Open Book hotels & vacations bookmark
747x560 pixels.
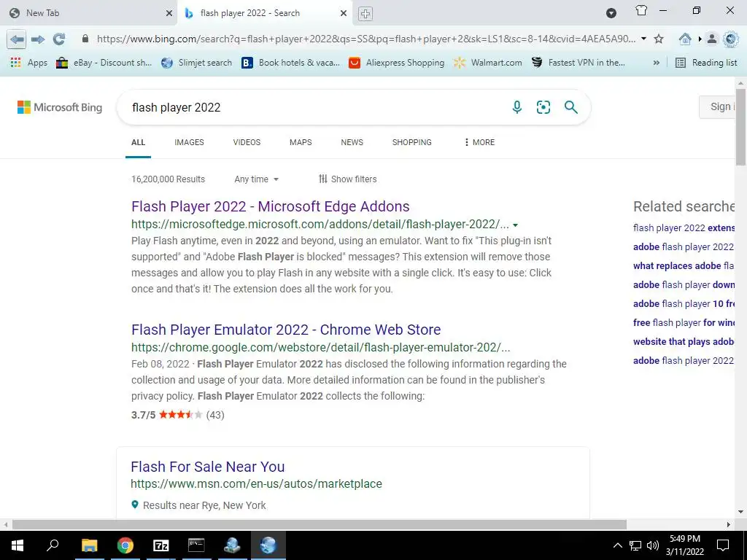(291, 63)
